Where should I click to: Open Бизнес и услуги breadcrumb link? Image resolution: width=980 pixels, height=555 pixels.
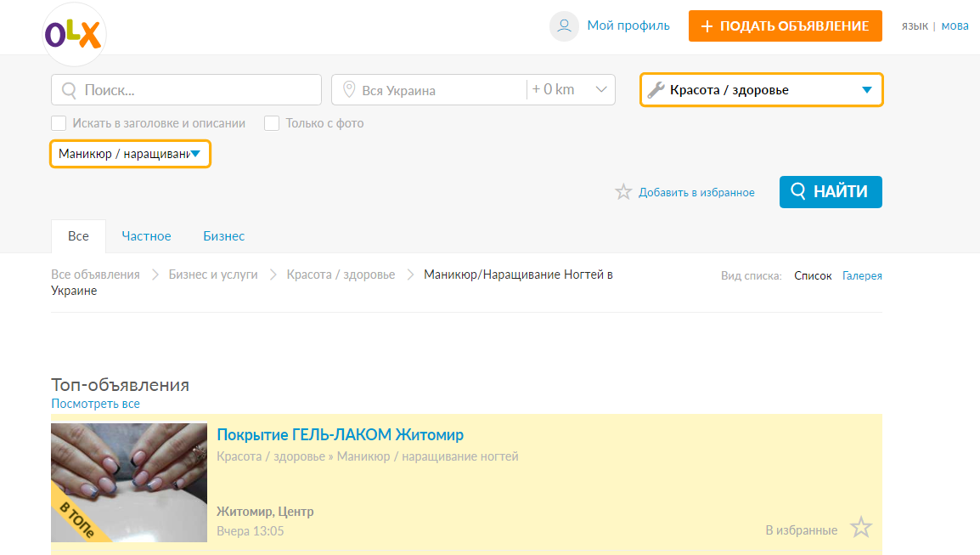click(213, 275)
